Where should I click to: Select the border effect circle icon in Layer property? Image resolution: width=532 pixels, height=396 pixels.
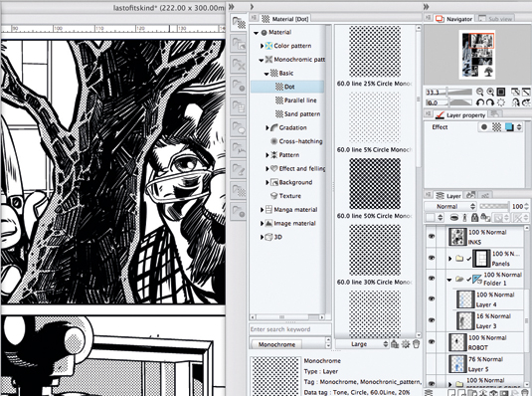[484, 127]
